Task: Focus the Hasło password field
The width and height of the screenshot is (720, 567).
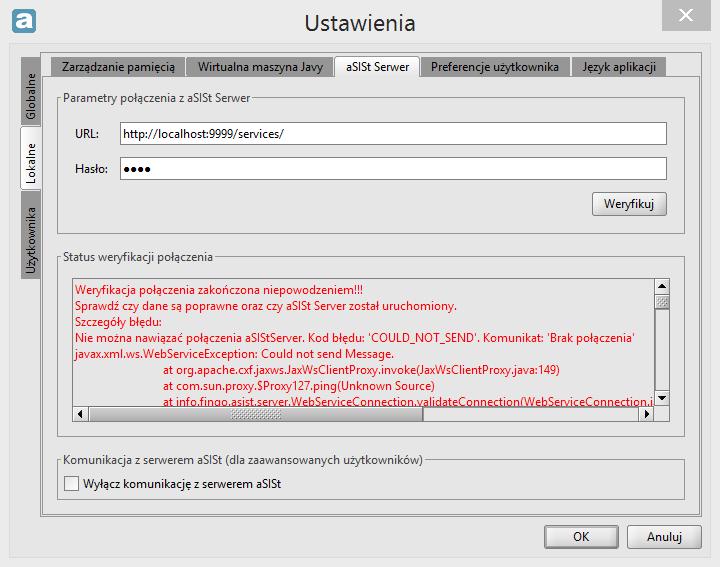Action: click(x=393, y=169)
